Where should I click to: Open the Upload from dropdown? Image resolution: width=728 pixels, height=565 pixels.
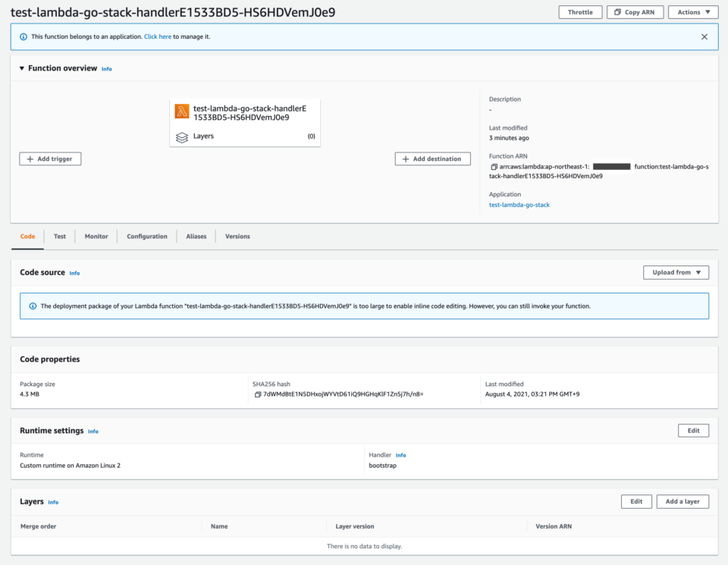(x=675, y=272)
